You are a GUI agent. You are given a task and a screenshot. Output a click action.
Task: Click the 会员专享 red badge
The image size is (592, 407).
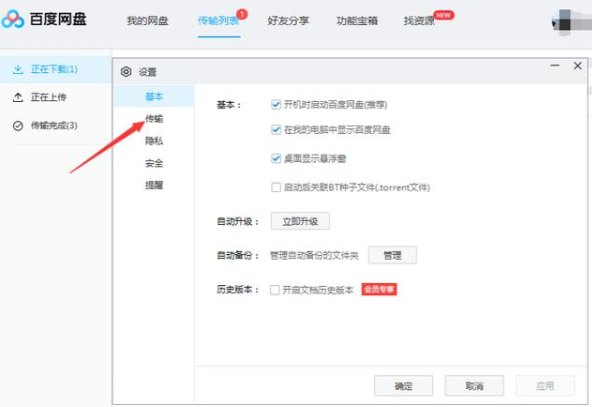[379, 290]
